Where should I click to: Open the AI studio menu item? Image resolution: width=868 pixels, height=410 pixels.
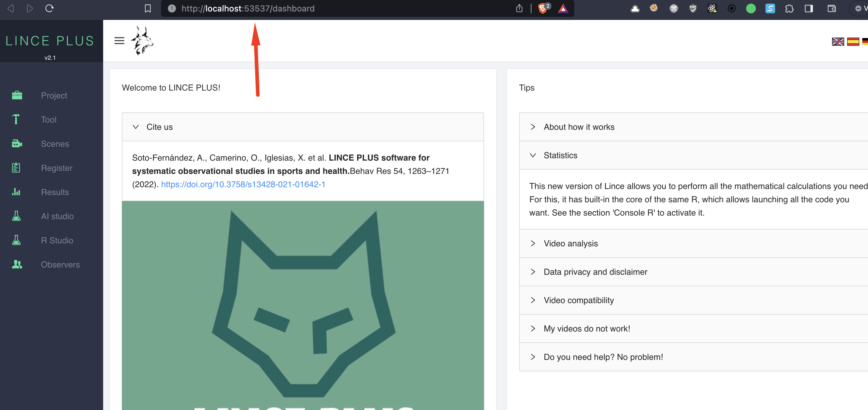click(57, 216)
